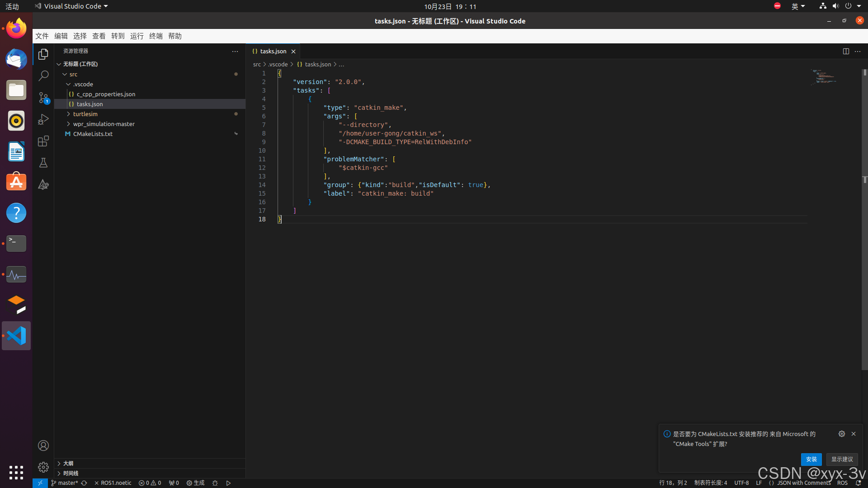Open the Manage gear in activity bar
Image resolution: width=868 pixels, height=488 pixels.
[x=43, y=467]
